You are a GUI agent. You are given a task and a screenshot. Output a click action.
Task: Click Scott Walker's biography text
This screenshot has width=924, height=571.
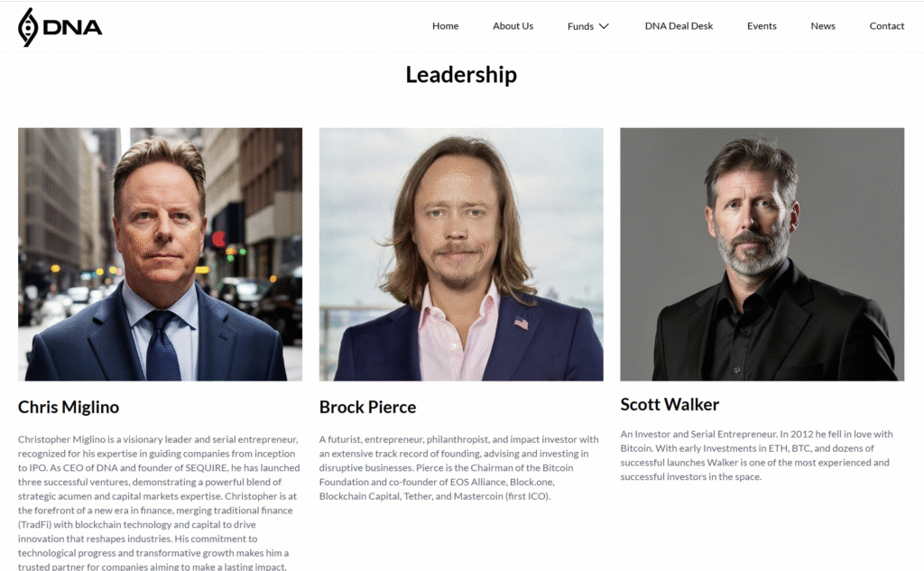coord(756,455)
